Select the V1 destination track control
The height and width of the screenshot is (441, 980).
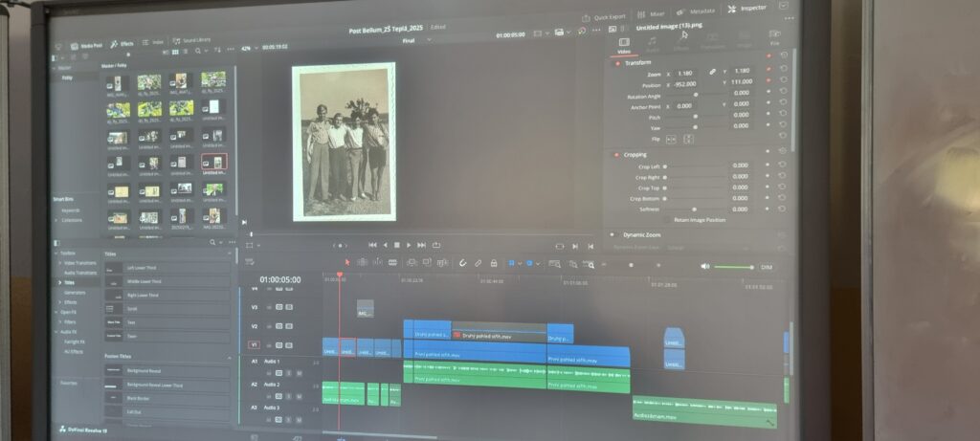(254, 344)
